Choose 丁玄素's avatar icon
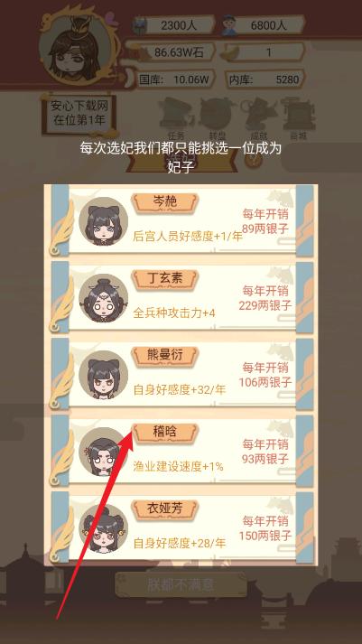Image resolution: width=362 pixels, height=644 pixels. pyautogui.click(x=103, y=298)
